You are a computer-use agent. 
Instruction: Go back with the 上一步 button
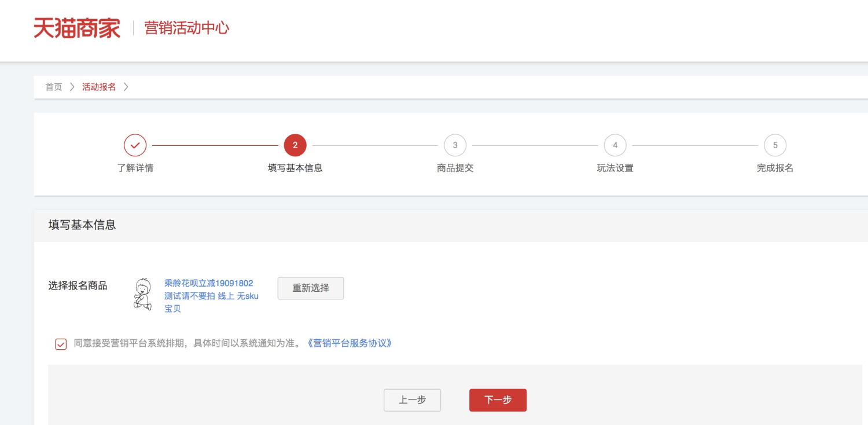412,400
